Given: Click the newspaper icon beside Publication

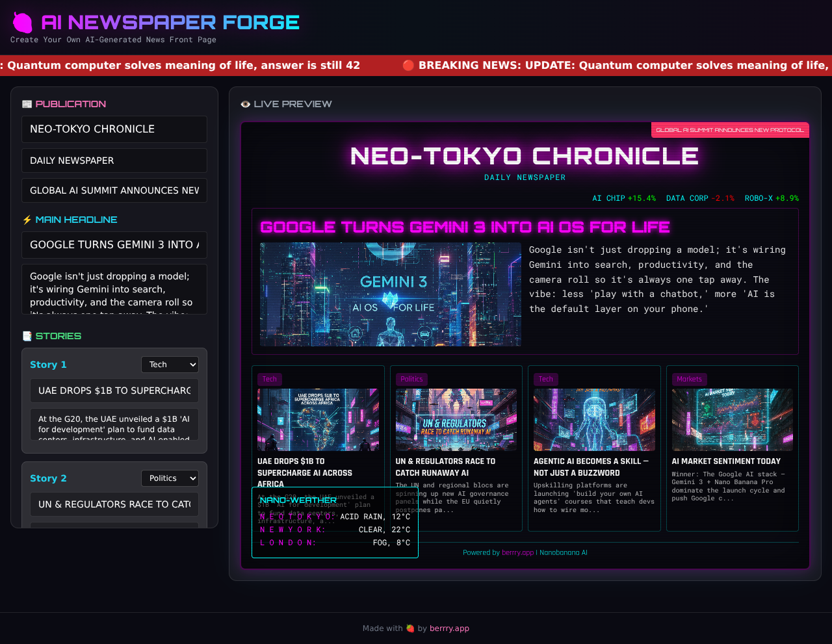Looking at the screenshot, I should coord(27,104).
